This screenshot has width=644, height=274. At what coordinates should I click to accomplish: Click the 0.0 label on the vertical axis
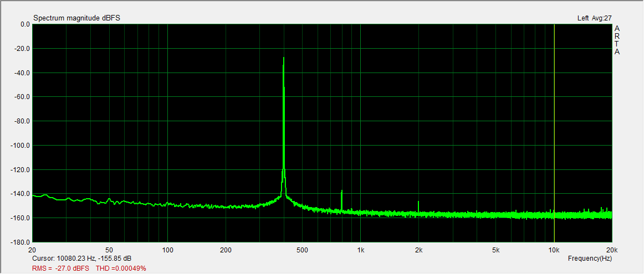tap(24, 24)
